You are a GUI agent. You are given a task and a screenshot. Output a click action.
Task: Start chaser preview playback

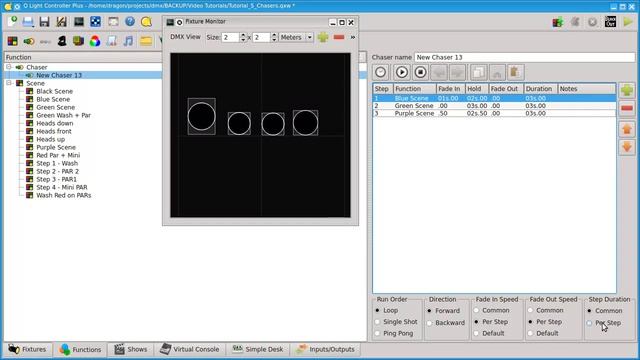pyautogui.click(x=402, y=72)
